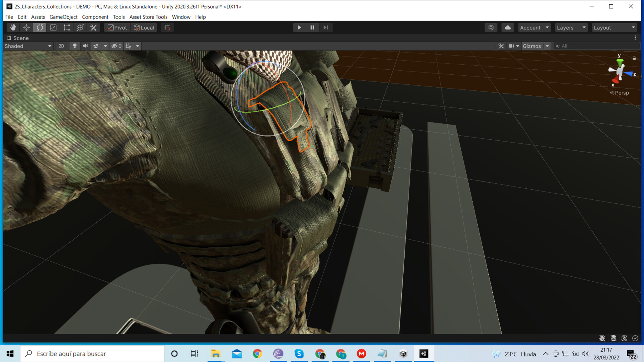
Task: Open the Window menu
Action: coord(181,17)
